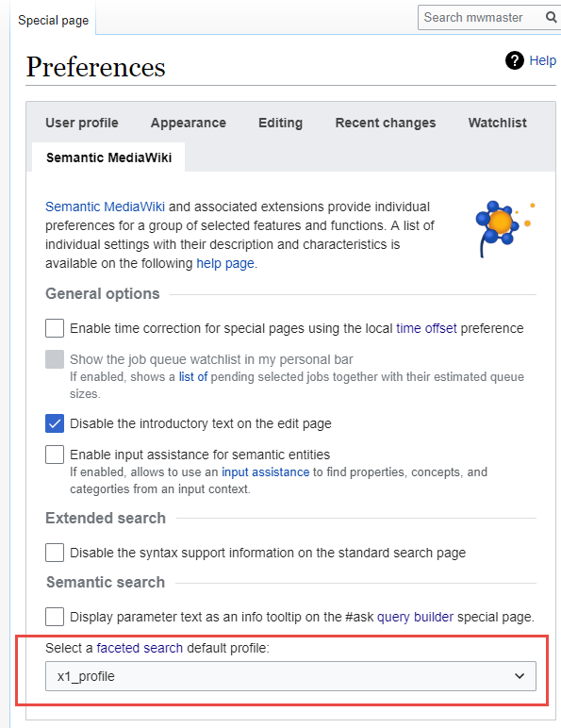Go to the Recent changes tab
The height and width of the screenshot is (728, 561).
(x=386, y=123)
